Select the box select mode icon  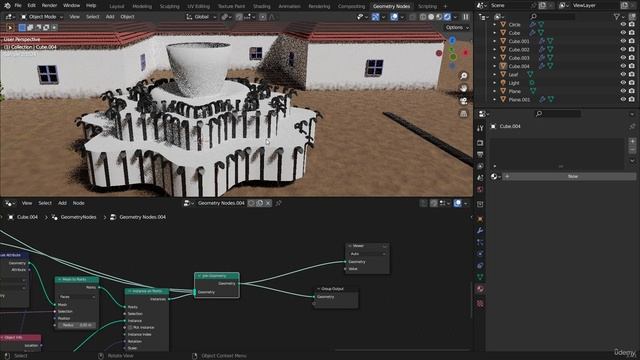coord(22,27)
